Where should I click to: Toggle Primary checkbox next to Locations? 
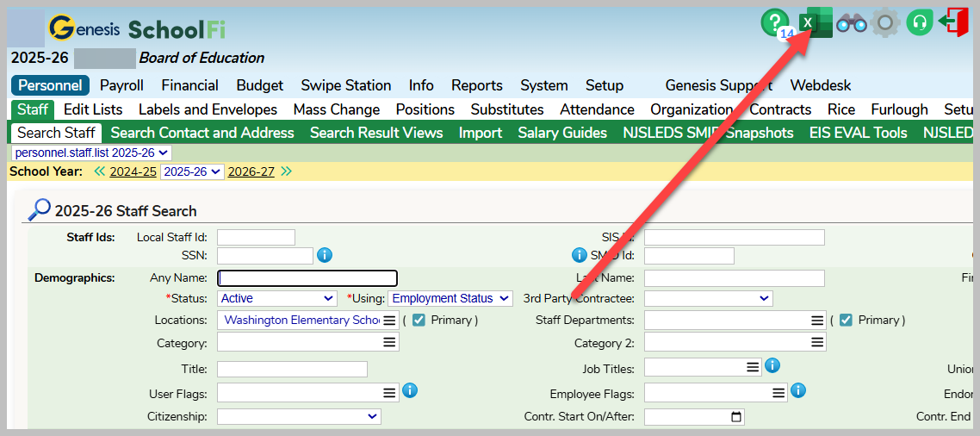419,320
